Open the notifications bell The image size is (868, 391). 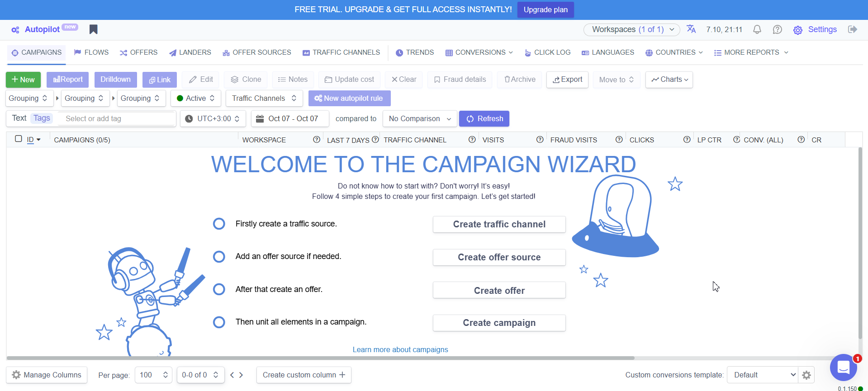click(757, 29)
